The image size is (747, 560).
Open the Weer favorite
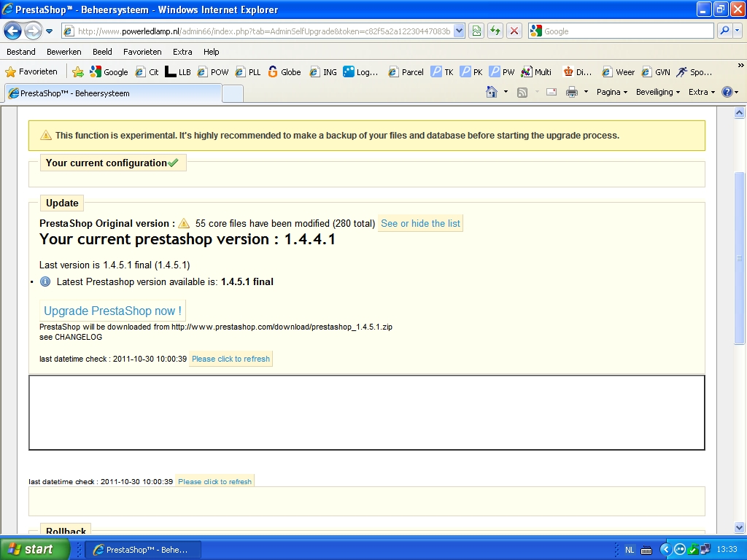(x=619, y=72)
